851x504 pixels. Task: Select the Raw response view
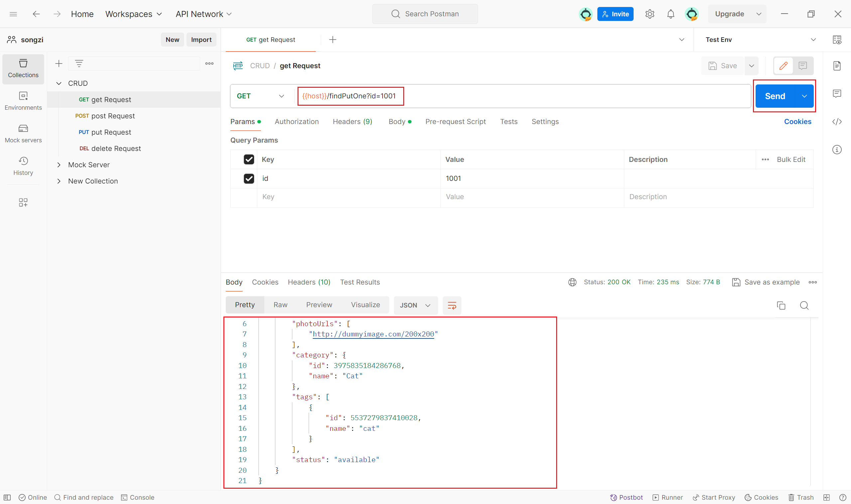tap(280, 305)
